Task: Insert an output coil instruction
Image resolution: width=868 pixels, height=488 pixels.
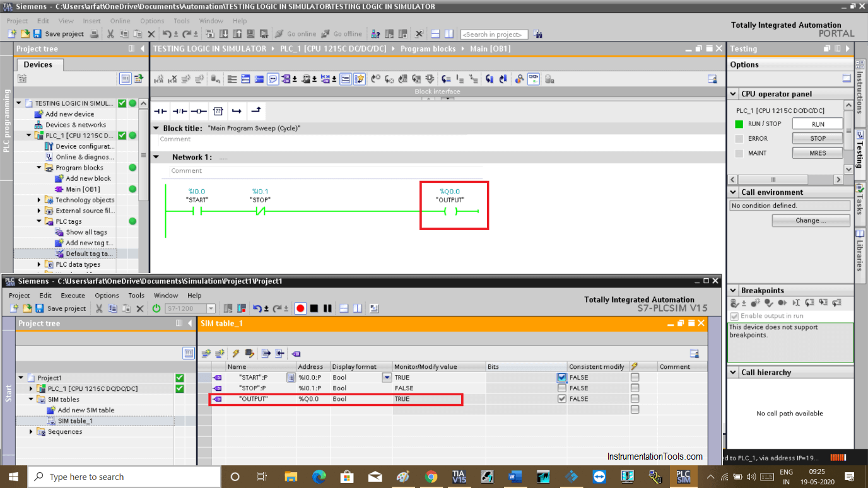Action: click(x=199, y=111)
